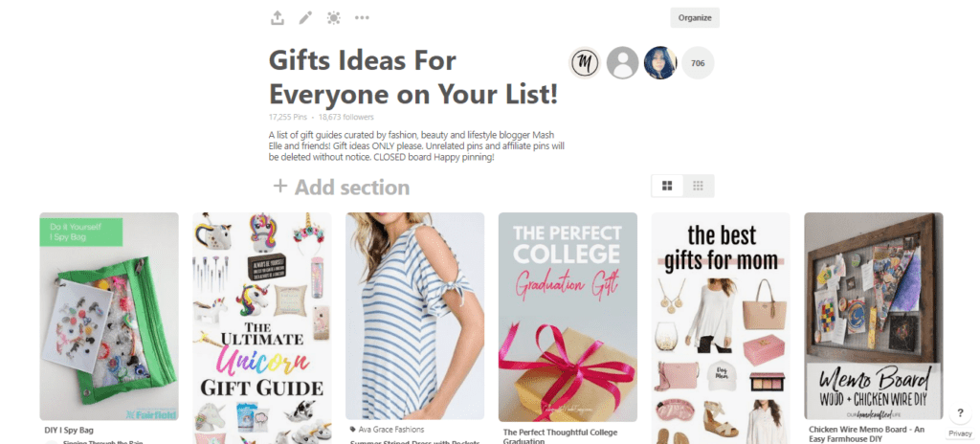980x444 pixels.
Task: Switch to the compact grid view
Action: click(698, 186)
